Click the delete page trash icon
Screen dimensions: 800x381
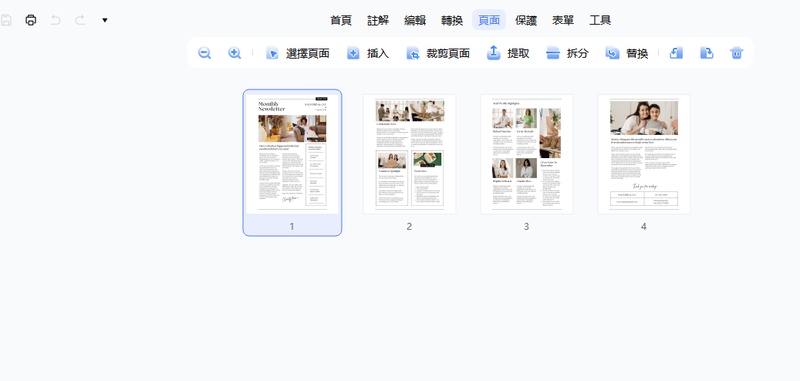coord(737,53)
